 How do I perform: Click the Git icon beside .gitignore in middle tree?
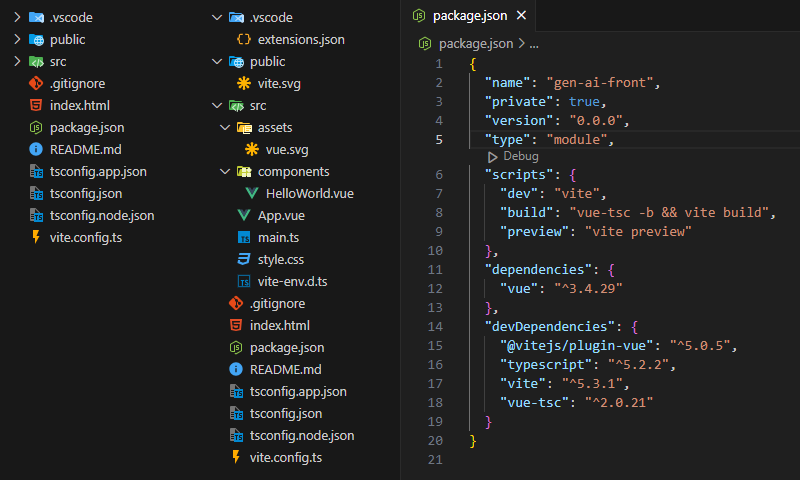[x=236, y=303]
